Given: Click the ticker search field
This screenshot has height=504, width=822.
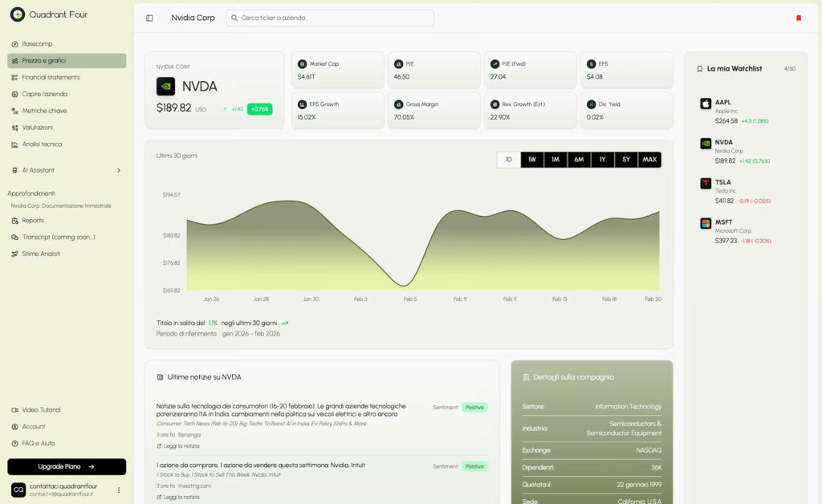Looking at the screenshot, I should click(330, 18).
